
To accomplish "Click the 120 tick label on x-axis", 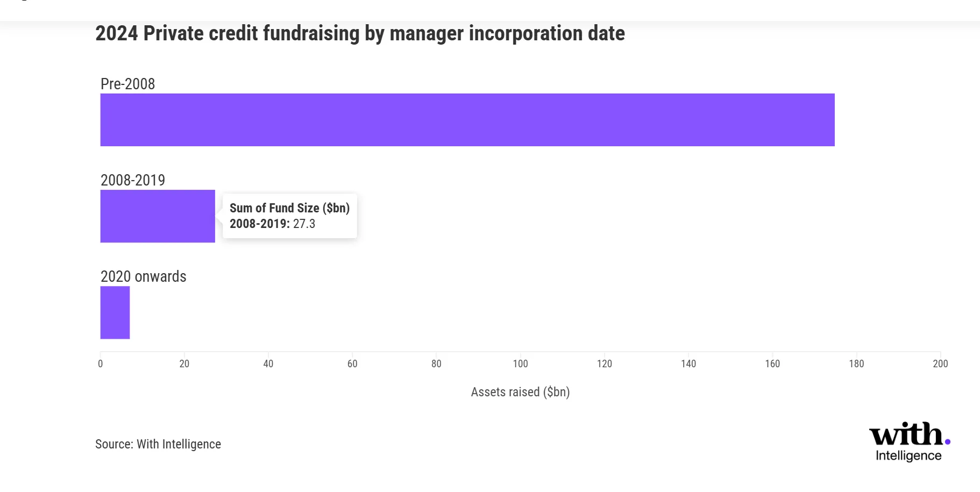I will pyautogui.click(x=605, y=364).
